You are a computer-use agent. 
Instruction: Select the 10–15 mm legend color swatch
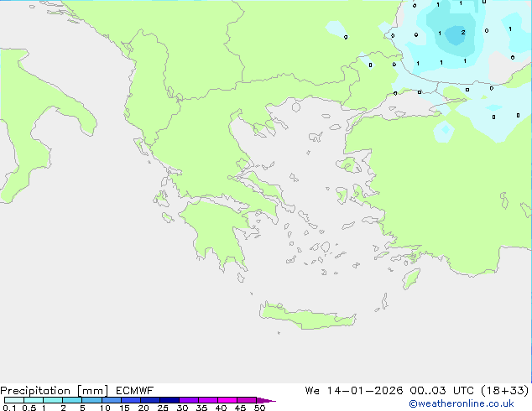click(112, 400)
